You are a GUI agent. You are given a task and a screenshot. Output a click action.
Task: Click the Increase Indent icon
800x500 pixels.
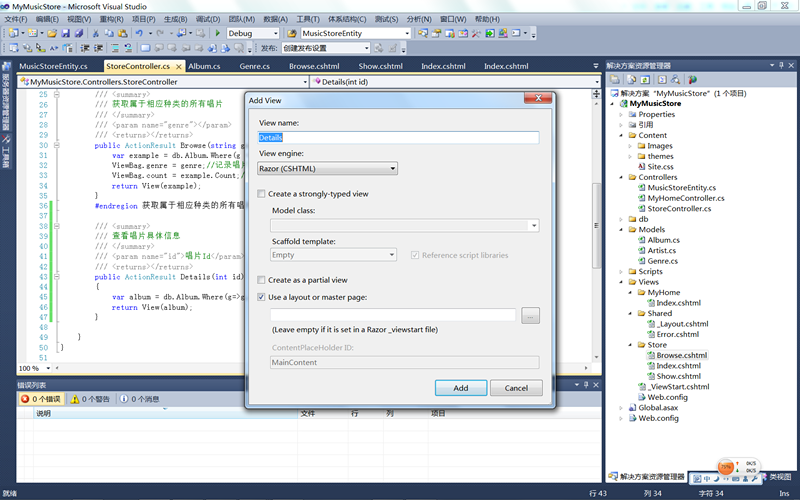coord(98,48)
